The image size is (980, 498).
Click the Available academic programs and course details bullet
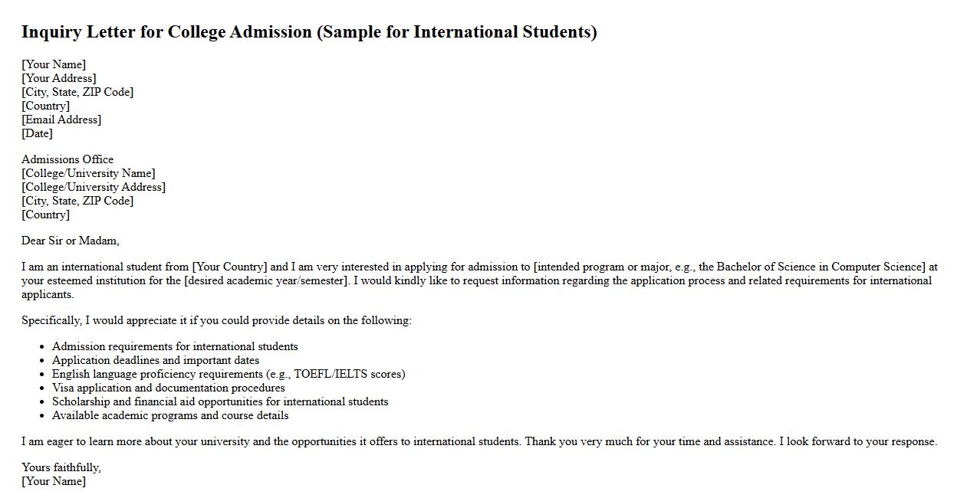coord(170,415)
